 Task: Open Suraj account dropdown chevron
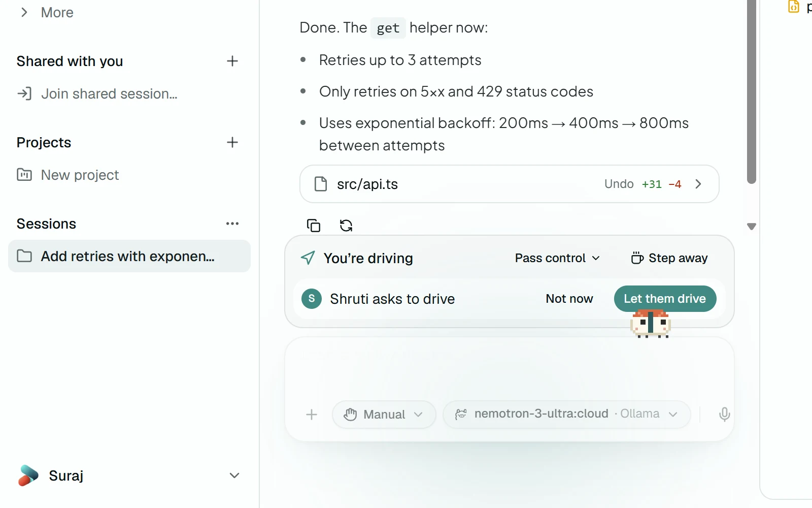(x=234, y=475)
